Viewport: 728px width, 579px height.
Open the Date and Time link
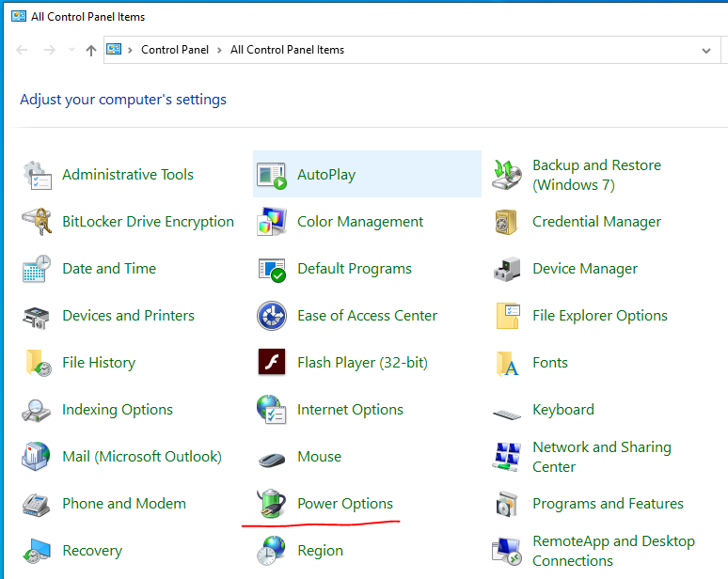pos(109,269)
